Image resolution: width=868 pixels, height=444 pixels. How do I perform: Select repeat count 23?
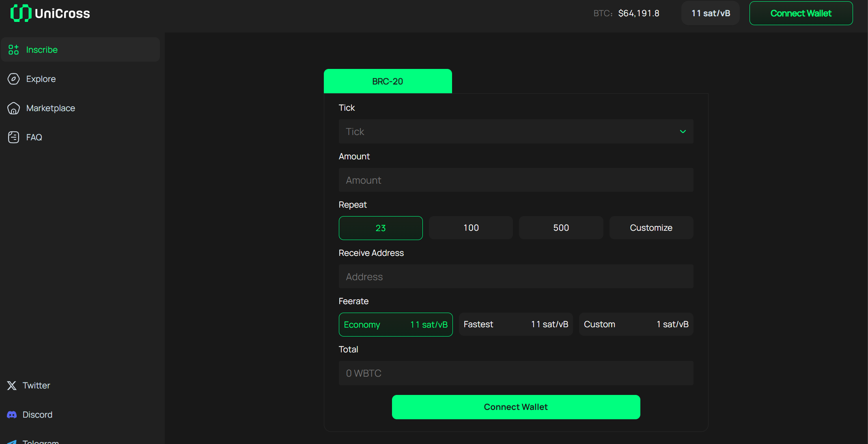coord(381,228)
